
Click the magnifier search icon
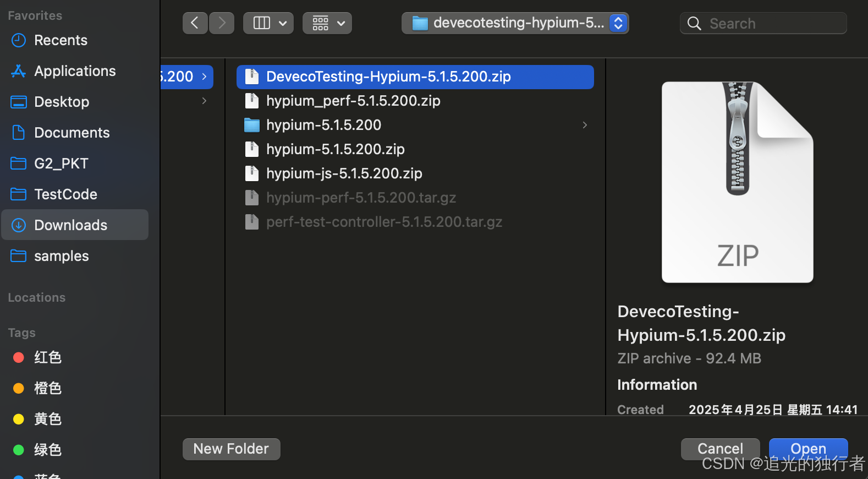[x=694, y=24]
